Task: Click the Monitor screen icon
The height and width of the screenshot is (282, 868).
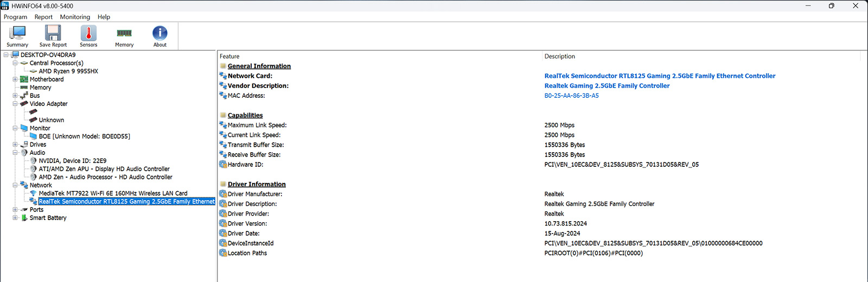Action: pyautogui.click(x=24, y=128)
